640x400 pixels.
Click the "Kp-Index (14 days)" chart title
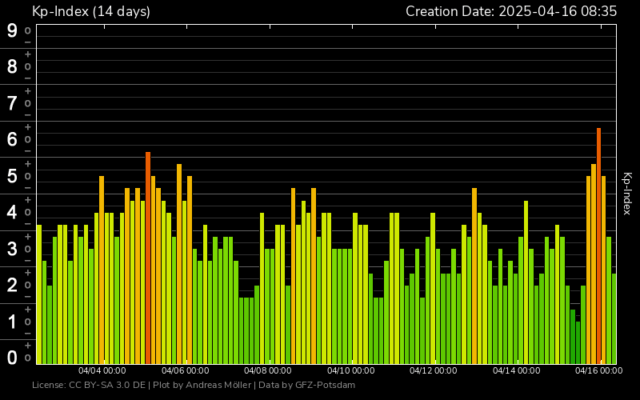coord(94,11)
